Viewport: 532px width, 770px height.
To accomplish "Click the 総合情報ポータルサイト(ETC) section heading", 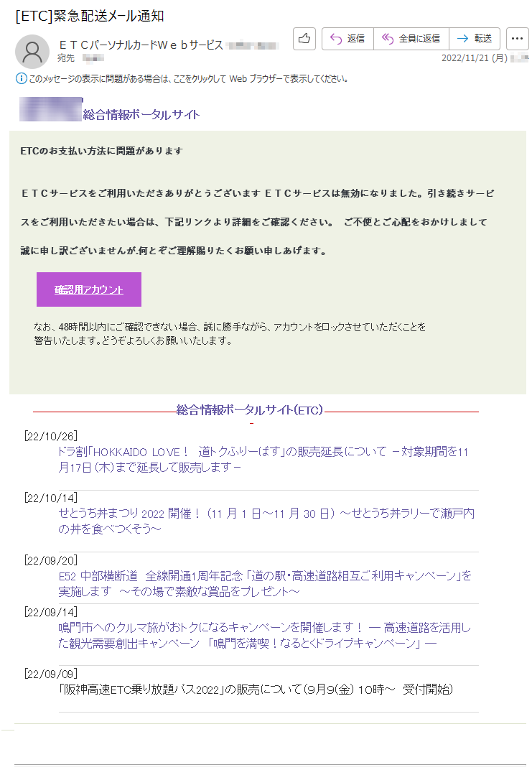I will coord(250,410).
